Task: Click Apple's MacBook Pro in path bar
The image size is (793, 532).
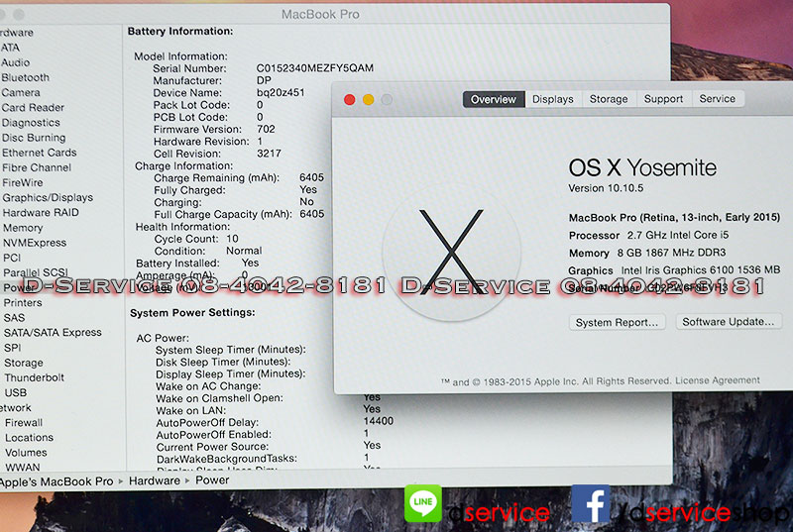Action: (x=57, y=481)
